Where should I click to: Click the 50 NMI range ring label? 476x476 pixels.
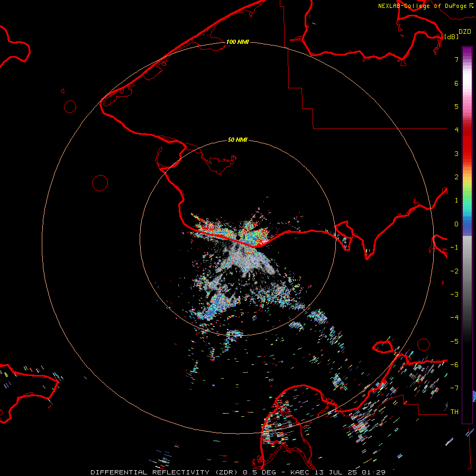[237, 140]
